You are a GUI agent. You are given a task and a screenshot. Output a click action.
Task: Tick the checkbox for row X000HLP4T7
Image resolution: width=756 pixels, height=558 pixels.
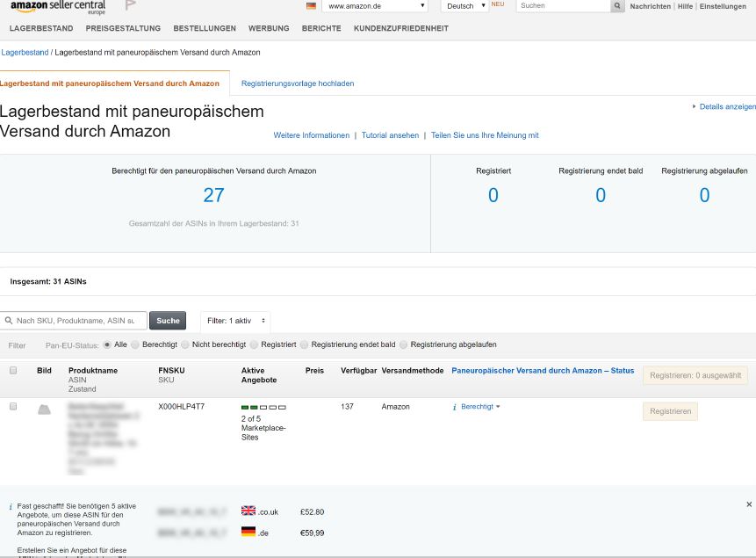(13, 407)
